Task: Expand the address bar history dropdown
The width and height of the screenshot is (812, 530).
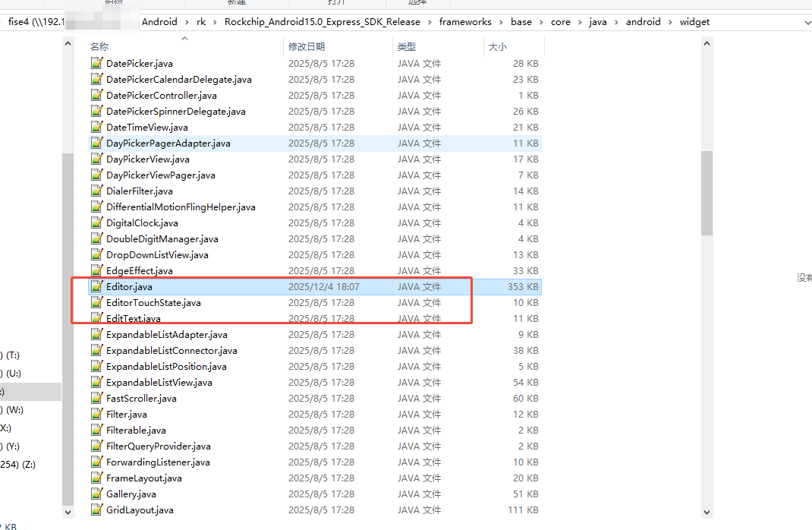Action: click(807, 22)
